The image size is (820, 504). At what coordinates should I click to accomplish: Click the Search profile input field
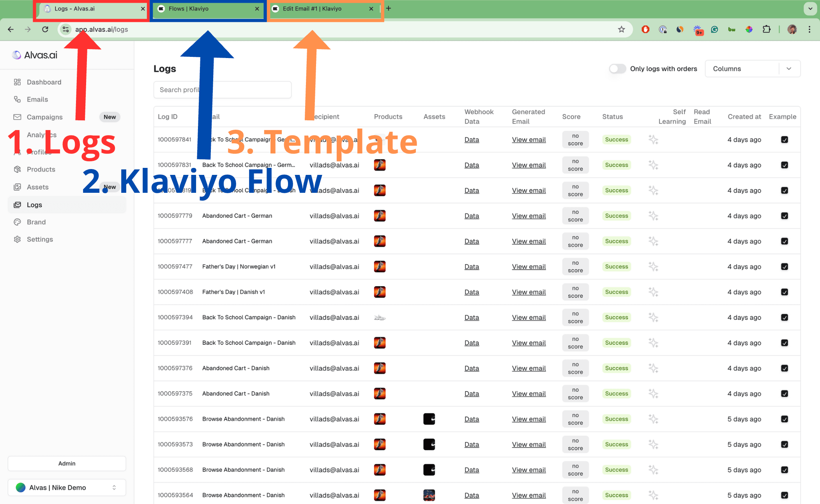222,90
